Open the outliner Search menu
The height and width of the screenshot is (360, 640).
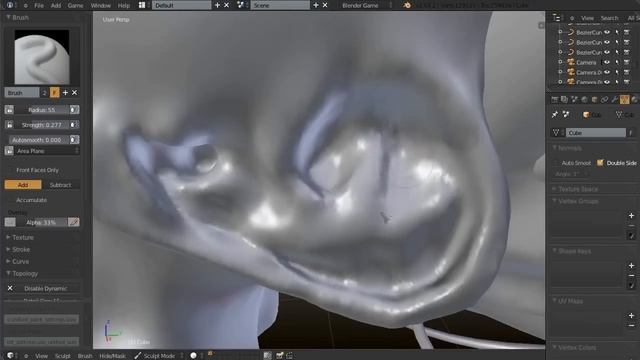[609, 18]
